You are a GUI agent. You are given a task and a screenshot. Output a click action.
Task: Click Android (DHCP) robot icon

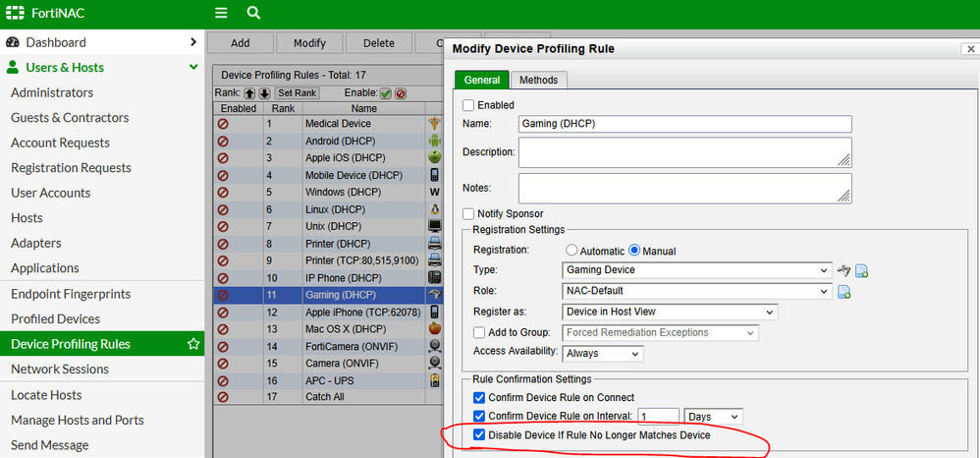pos(434,141)
